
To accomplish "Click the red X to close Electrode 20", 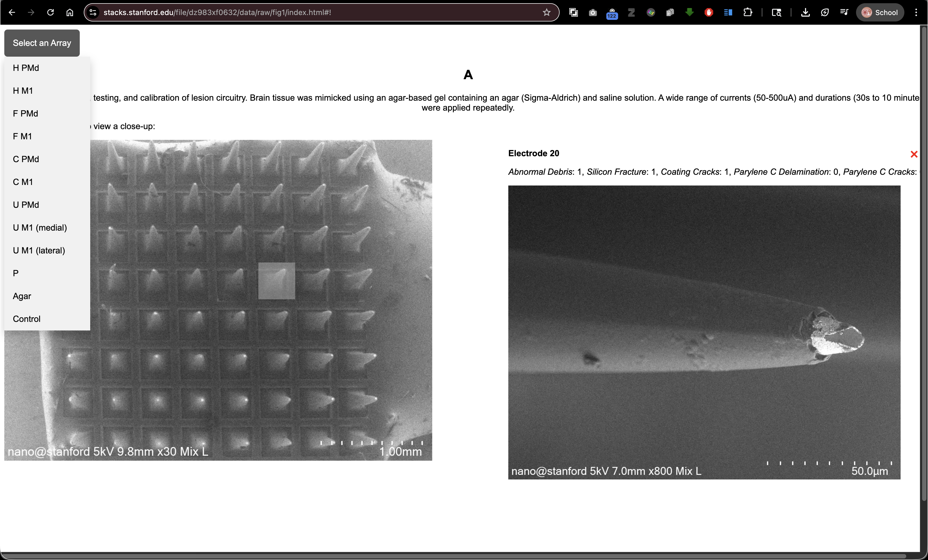I will 914,154.
